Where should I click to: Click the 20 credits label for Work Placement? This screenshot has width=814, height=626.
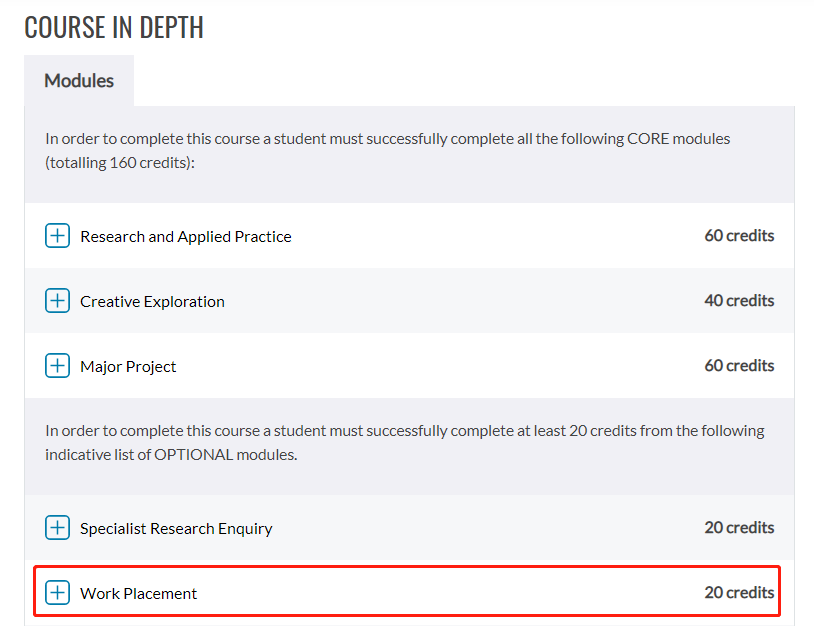739,593
